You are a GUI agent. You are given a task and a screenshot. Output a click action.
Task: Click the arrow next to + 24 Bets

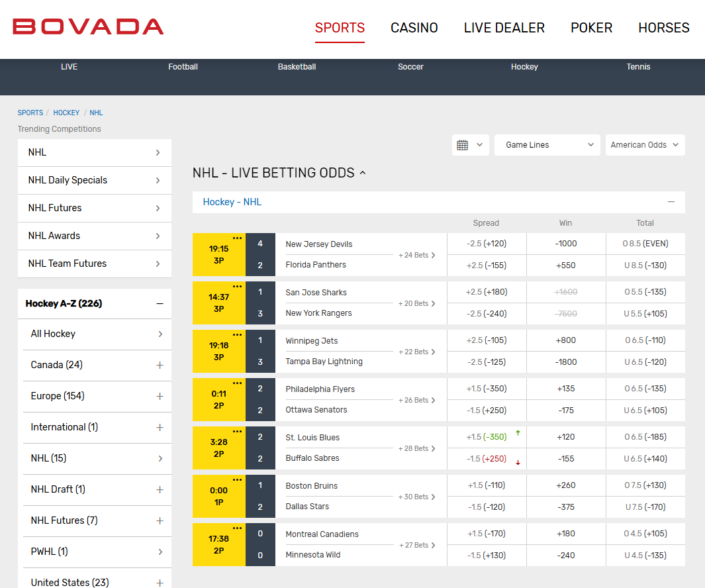coord(434,255)
